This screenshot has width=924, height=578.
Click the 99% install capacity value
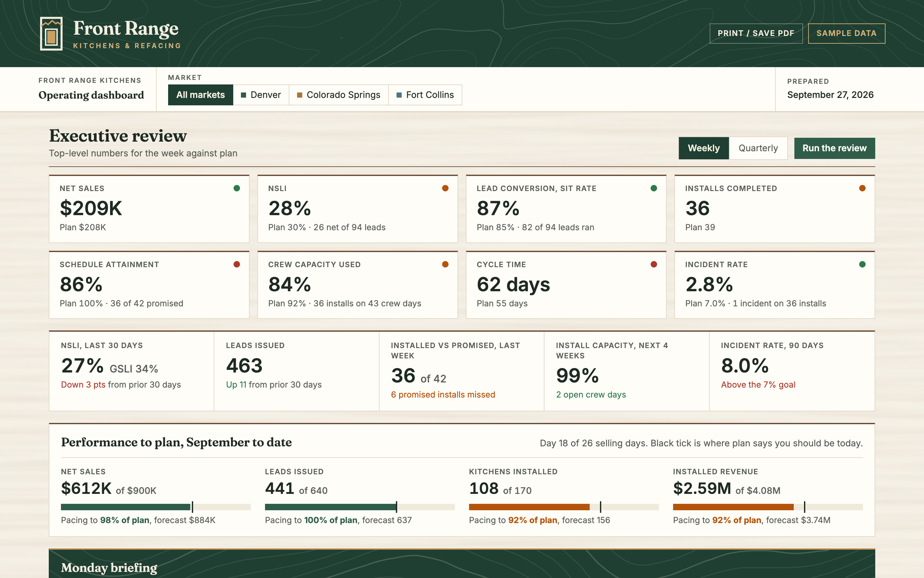[577, 376]
